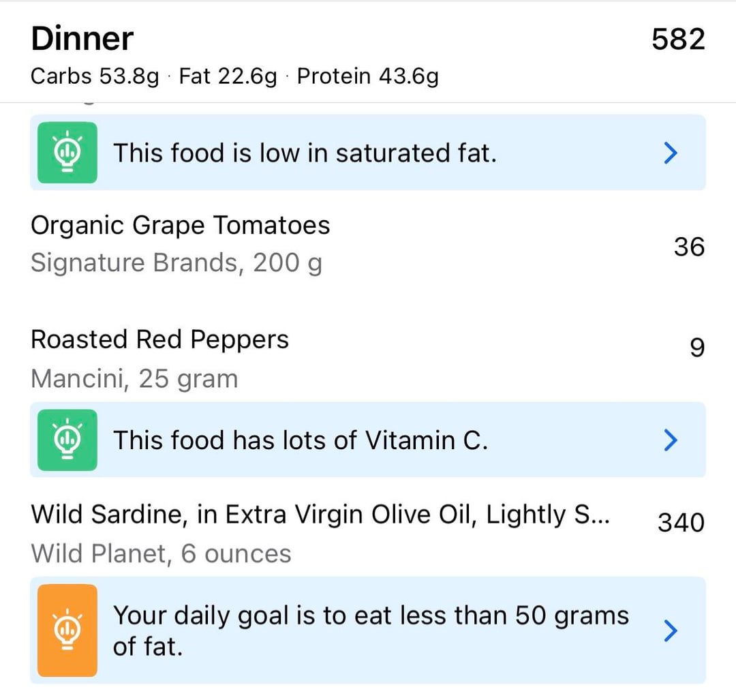Tap the Signature Brands, 200 g serving text

point(177,263)
